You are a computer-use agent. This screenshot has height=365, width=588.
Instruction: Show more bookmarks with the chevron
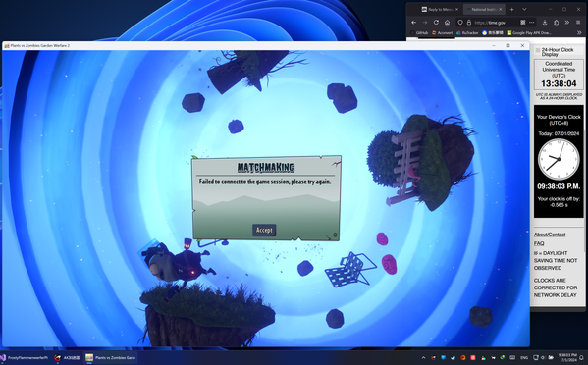[x=579, y=33]
